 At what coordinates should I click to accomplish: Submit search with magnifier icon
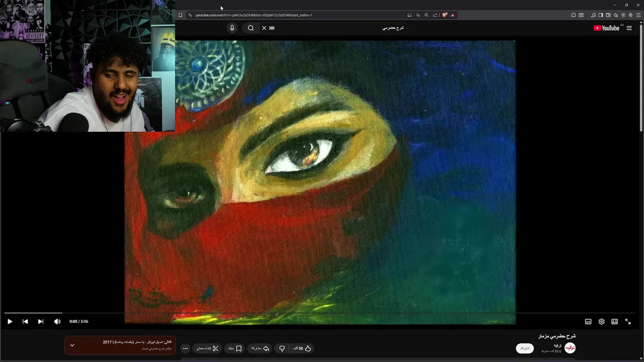pos(251,28)
